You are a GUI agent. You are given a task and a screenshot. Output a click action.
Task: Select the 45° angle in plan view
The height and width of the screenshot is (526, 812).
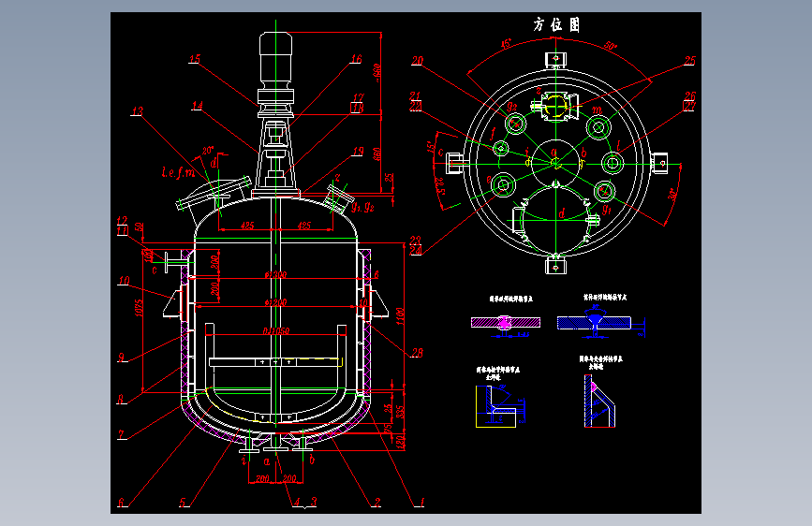point(506,43)
